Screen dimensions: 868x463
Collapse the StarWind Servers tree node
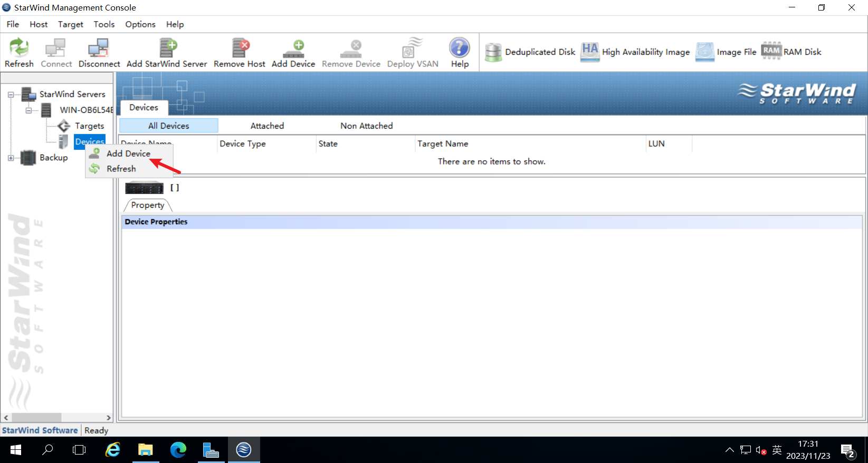[x=11, y=95]
